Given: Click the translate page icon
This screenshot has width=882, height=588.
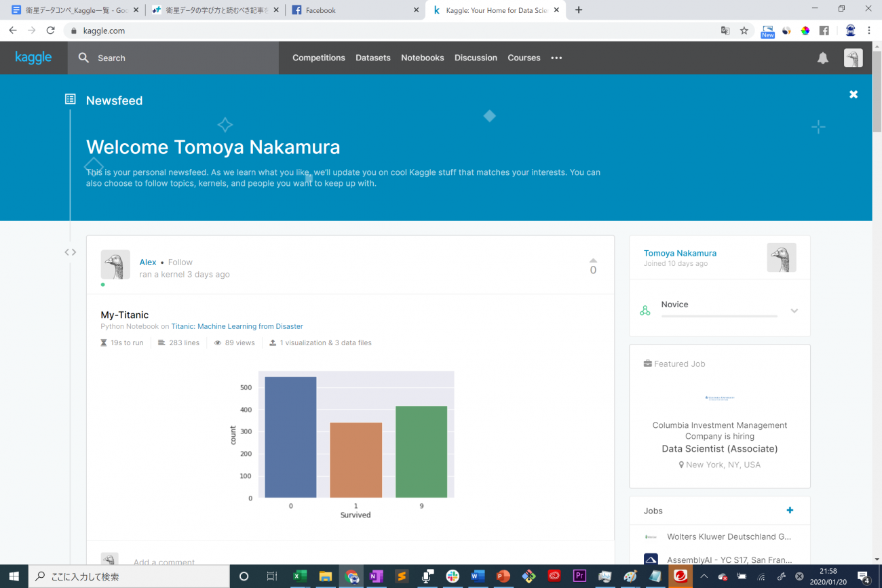Looking at the screenshot, I should click(x=725, y=31).
